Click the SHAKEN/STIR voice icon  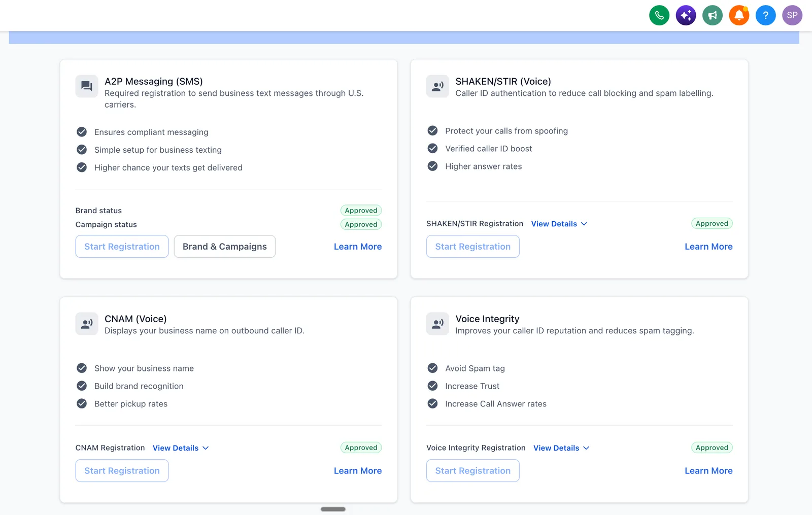coord(437,86)
